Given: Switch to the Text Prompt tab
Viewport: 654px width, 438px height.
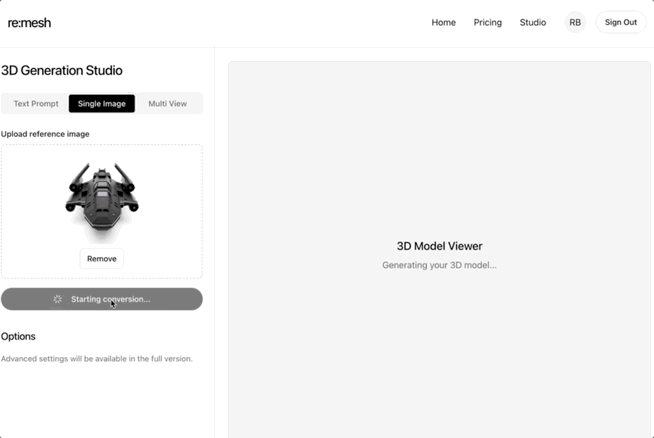Looking at the screenshot, I should [x=36, y=103].
